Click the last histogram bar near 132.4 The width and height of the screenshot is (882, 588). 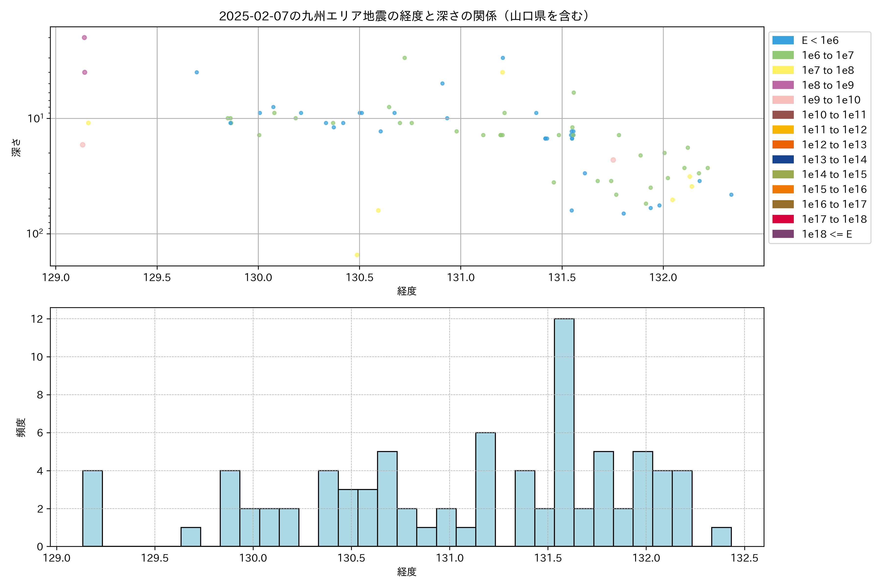click(x=721, y=537)
